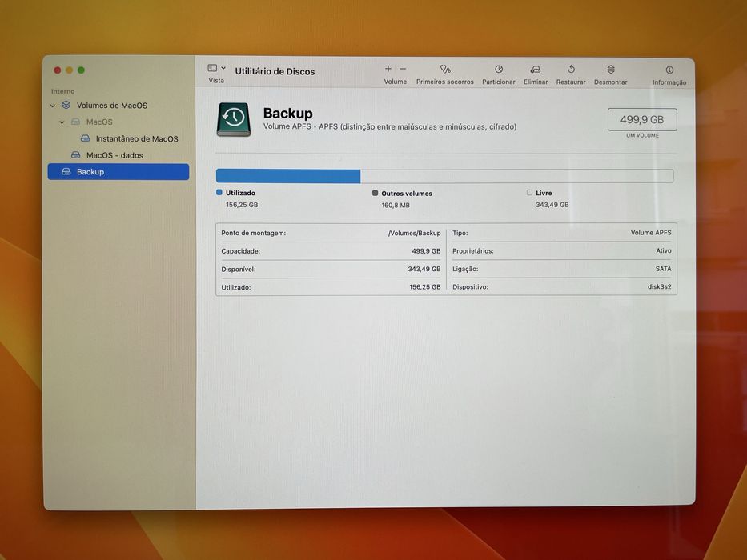747x560 pixels.
Task: Select the Backup volume in sidebar
Action: (x=118, y=172)
